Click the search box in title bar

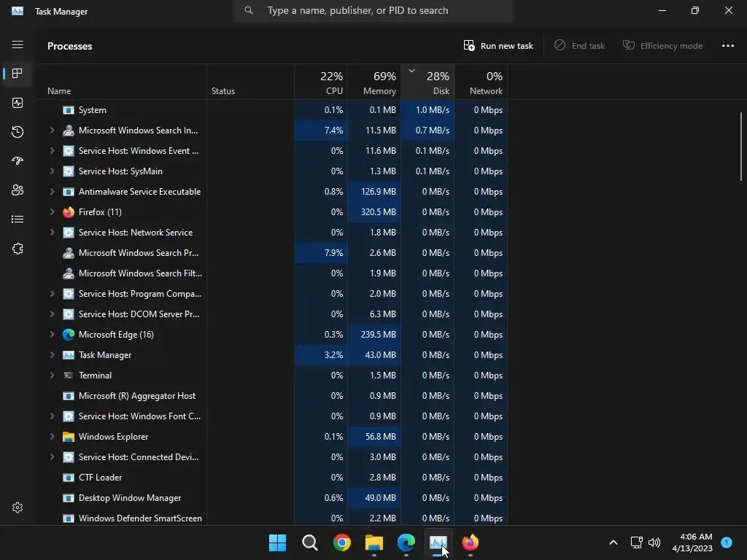click(x=373, y=10)
